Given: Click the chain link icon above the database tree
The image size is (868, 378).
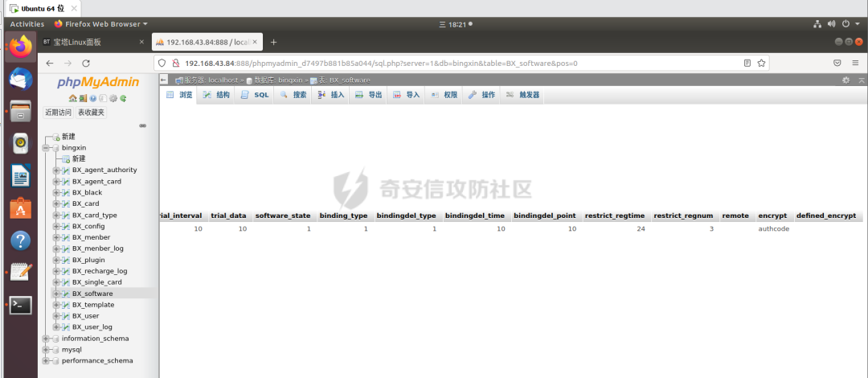Looking at the screenshot, I should (x=143, y=125).
